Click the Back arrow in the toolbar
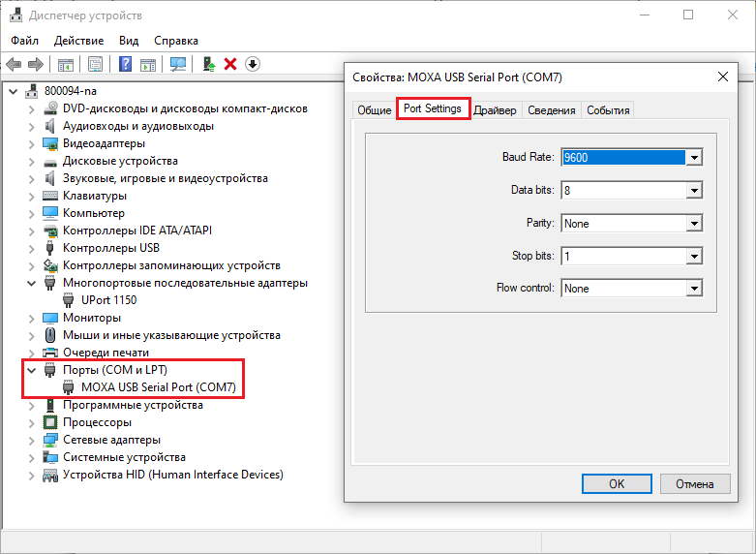Viewport: 756px width, 554px height. 15,64
